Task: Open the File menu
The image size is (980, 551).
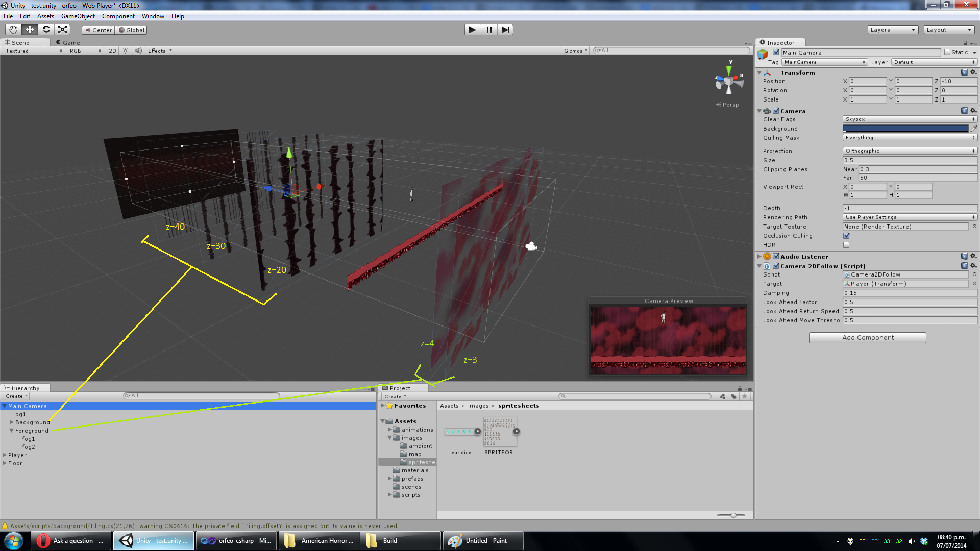Action: [8, 16]
